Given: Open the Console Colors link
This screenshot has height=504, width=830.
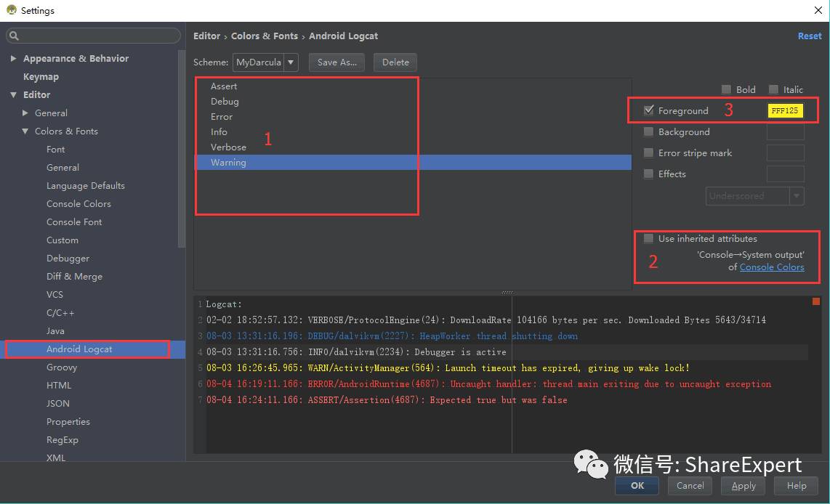Looking at the screenshot, I should click(x=772, y=267).
